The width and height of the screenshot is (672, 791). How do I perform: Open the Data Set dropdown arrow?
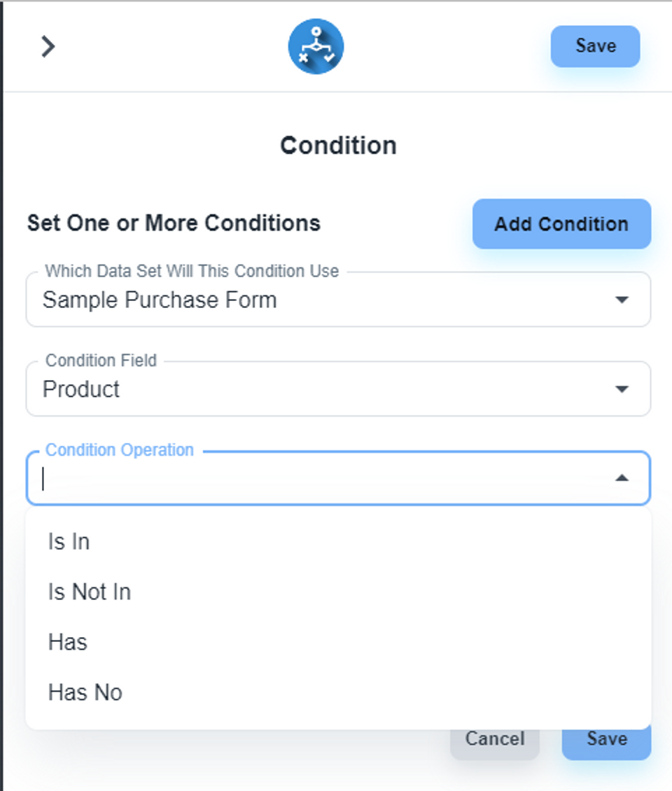tap(621, 300)
